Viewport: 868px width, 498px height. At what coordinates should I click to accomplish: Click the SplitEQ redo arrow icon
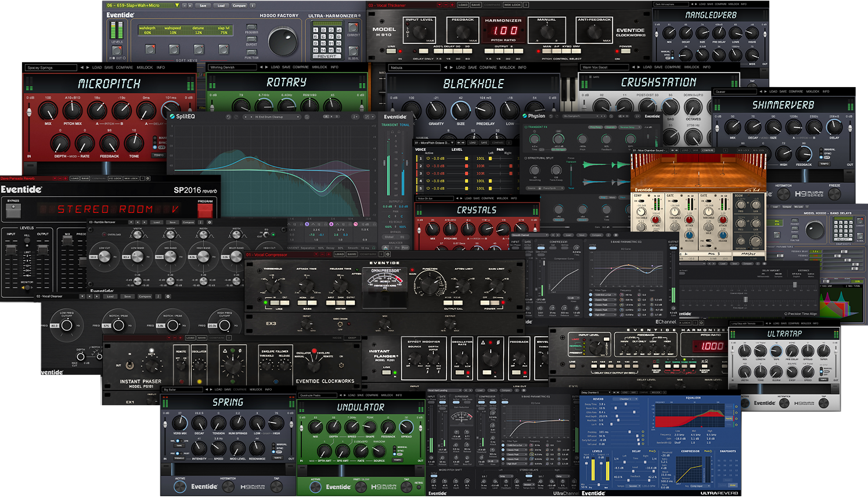coord(236,117)
